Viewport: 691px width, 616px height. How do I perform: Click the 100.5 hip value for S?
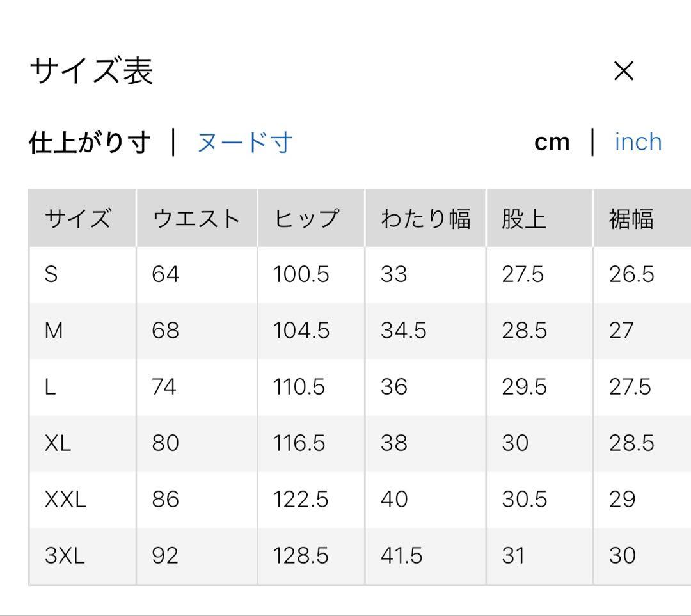pyautogui.click(x=301, y=274)
